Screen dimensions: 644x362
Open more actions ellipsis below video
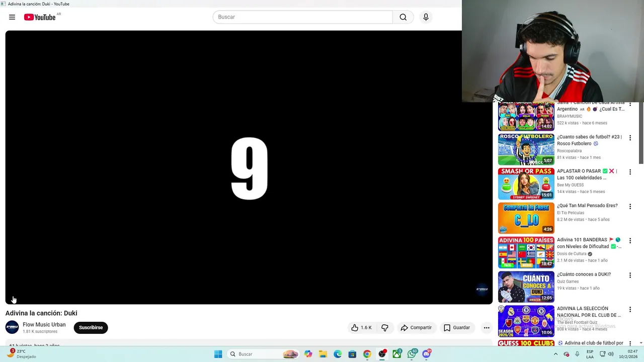pyautogui.click(x=487, y=328)
